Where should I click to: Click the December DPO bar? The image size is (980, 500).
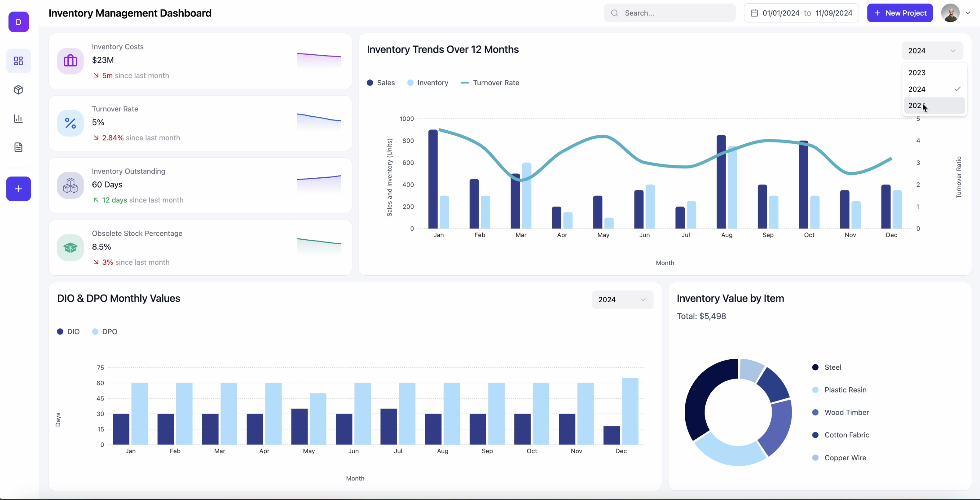(630, 411)
